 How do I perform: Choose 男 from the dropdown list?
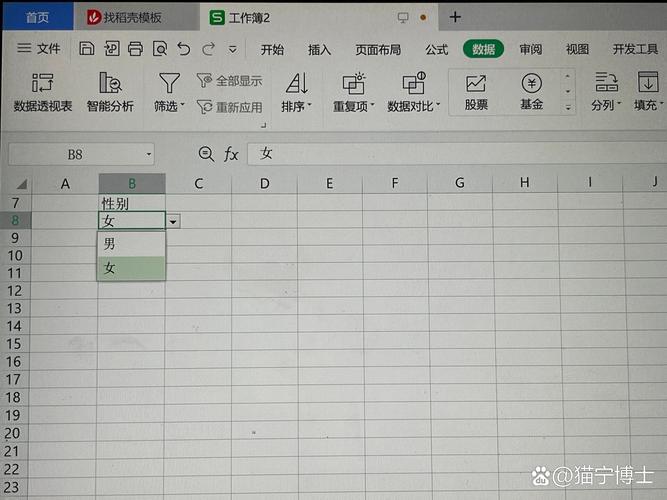(x=131, y=244)
